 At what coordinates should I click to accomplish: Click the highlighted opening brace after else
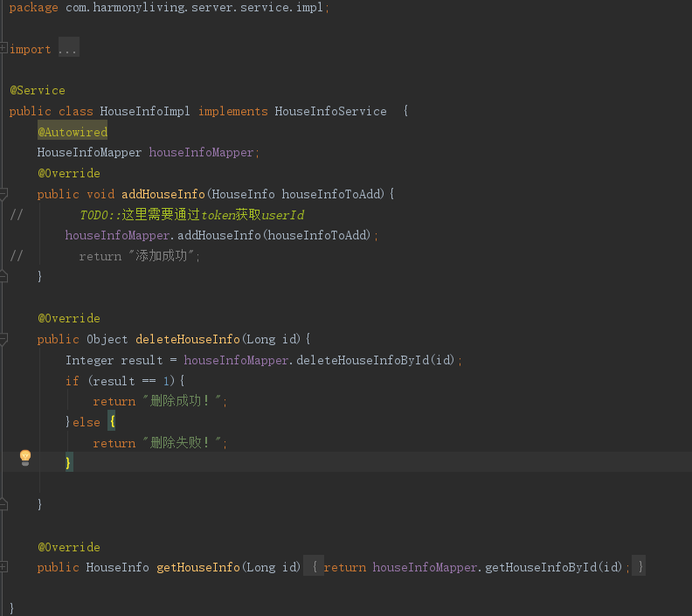112,421
